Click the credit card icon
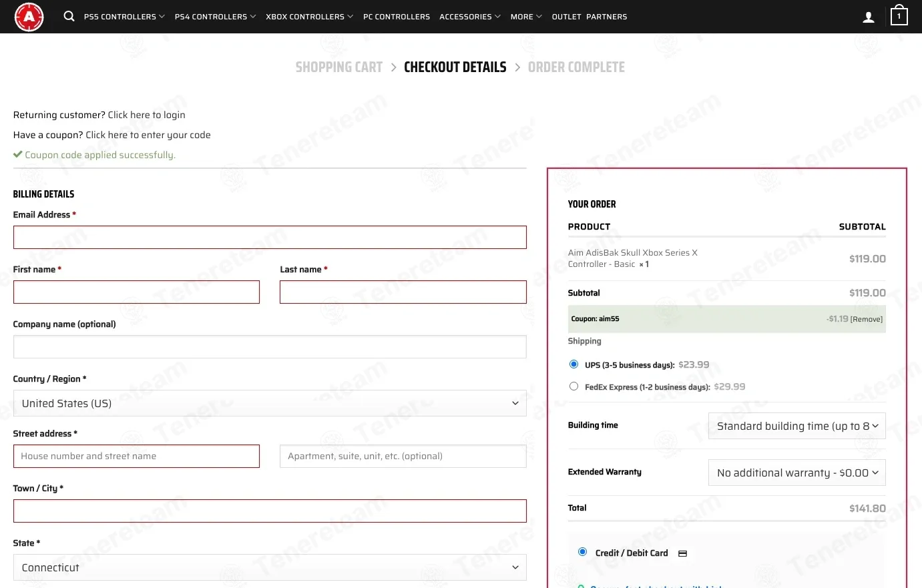 [682, 553]
